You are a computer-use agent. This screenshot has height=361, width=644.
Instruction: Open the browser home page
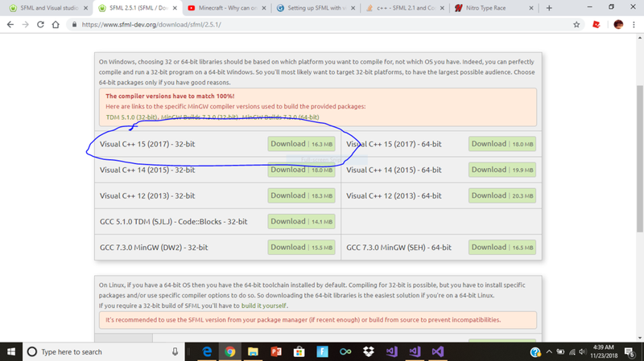[x=56, y=25]
